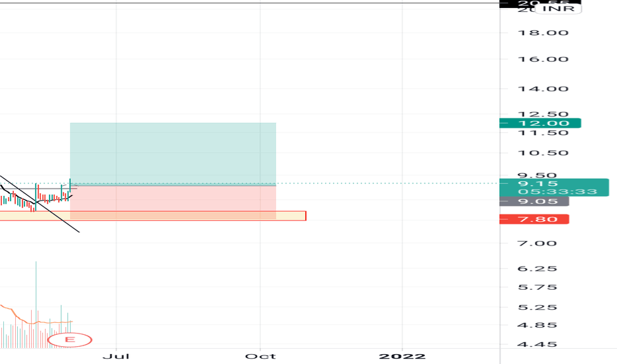Open the INR currency selector
Image resolution: width=617 pixels, height=364 pixels.
coord(558,9)
